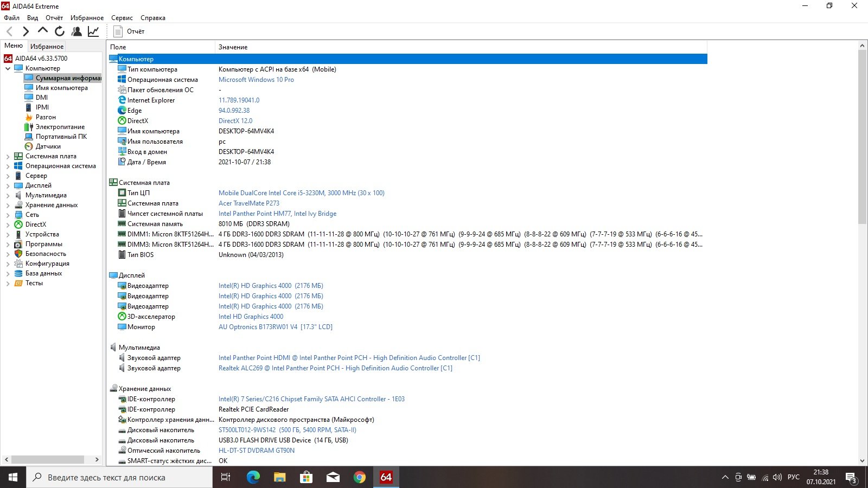
Task: Expand the Системная плата tree node
Action: click(x=8, y=157)
